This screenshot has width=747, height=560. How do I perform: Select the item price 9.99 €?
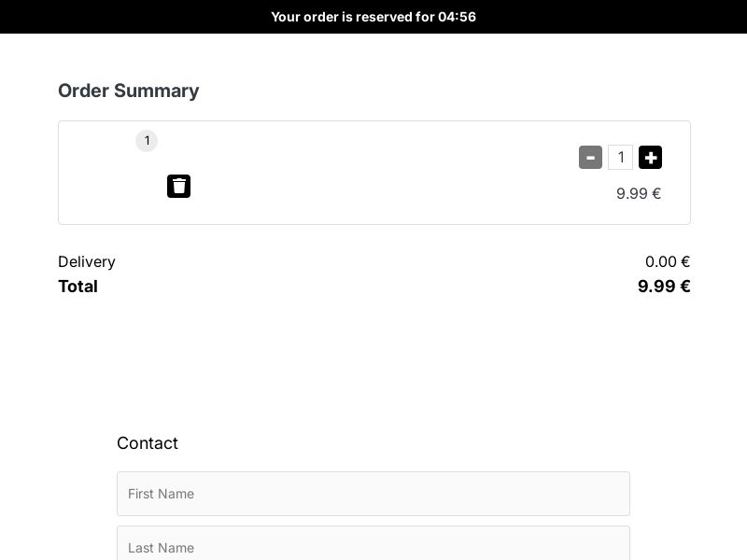[639, 193]
